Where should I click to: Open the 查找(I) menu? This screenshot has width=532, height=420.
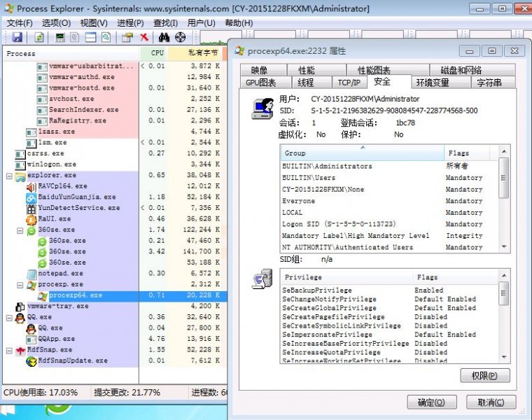(x=165, y=22)
